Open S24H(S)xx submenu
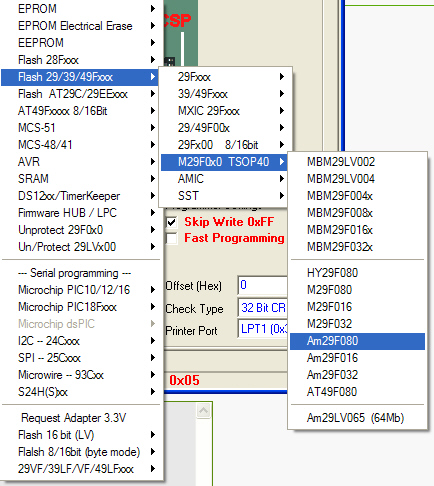The width and height of the screenshot is (434, 486). [81, 392]
